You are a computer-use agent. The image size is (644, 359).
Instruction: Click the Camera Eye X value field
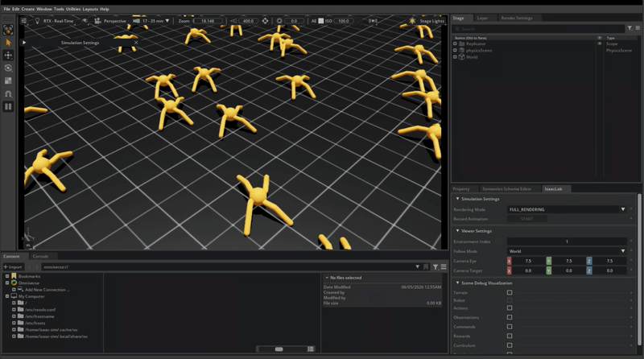[528, 261]
